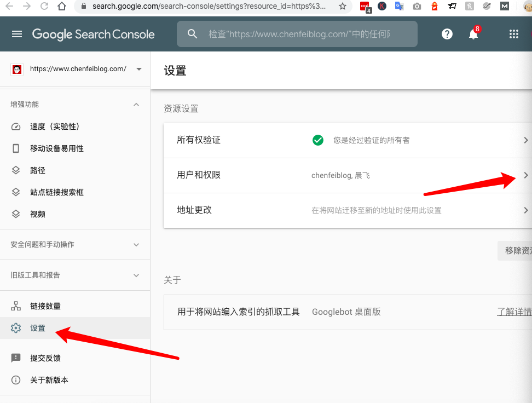The image size is (532, 403).
Task: Click the browser back arrow
Action: 9,6
